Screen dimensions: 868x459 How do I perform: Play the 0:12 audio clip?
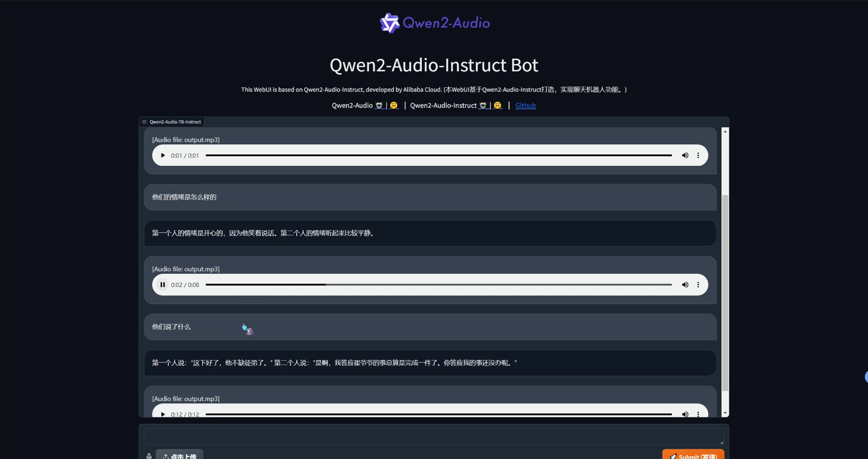click(163, 414)
